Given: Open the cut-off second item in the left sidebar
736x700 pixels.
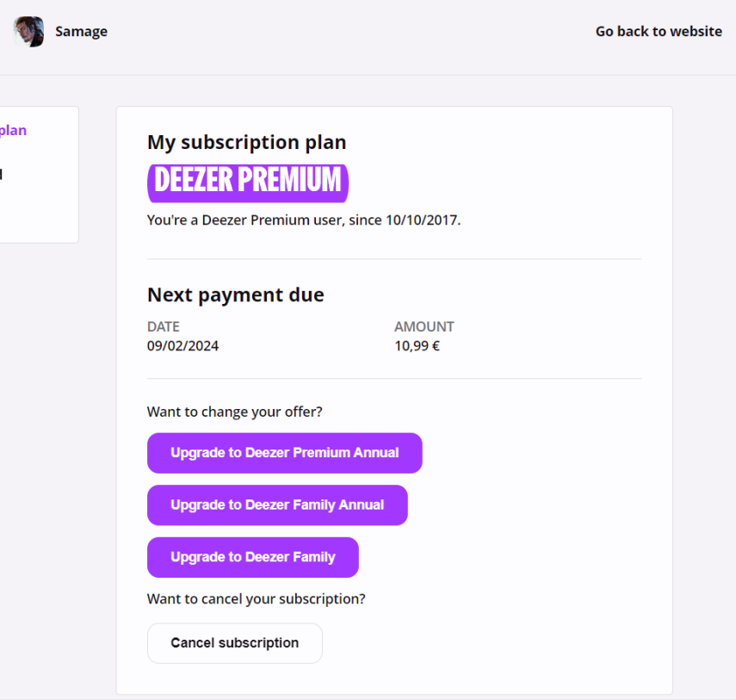Looking at the screenshot, I should click(3, 175).
